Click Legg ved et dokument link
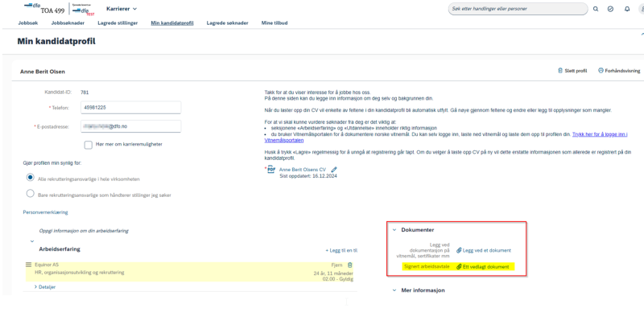Screen dimensions: 644x312 coord(487,250)
